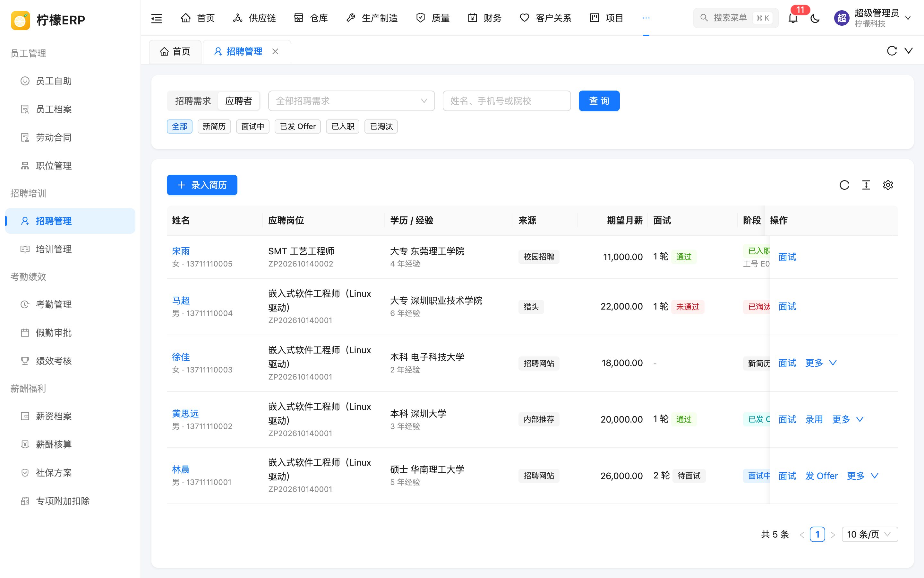924x578 pixels.
Task: Show more top menus via ellipsis
Action: (x=646, y=18)
